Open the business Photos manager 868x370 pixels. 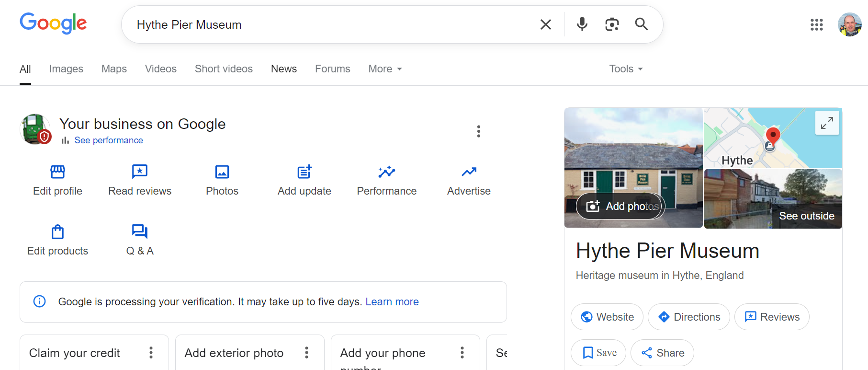click(x=222, y=181)
